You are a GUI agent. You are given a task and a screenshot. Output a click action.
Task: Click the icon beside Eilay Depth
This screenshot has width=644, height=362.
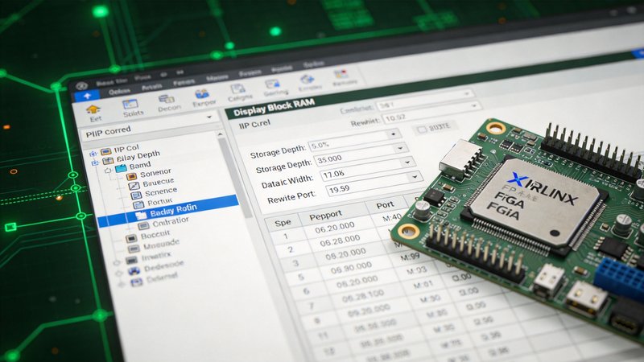click(x=108, y=161)
